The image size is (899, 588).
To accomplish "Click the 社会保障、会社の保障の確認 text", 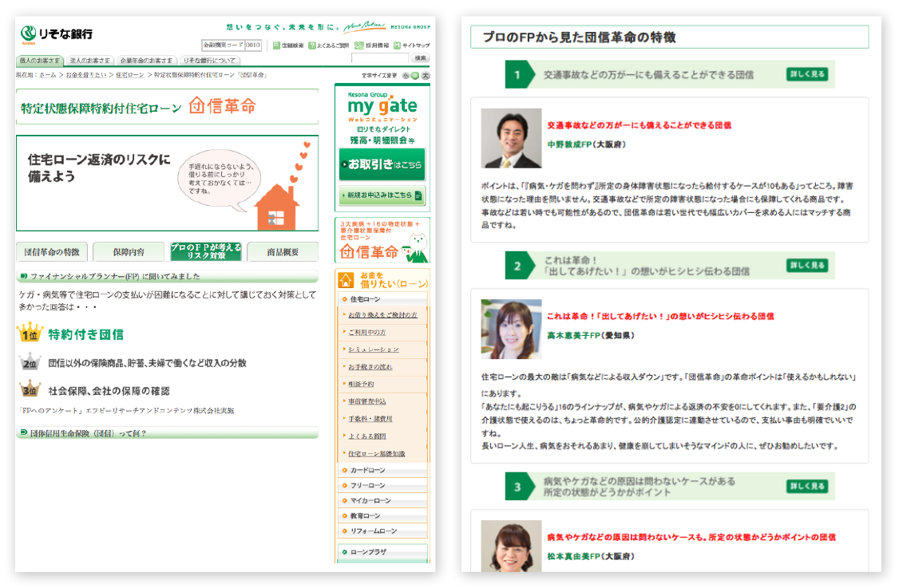I will (x=109, y=391).
